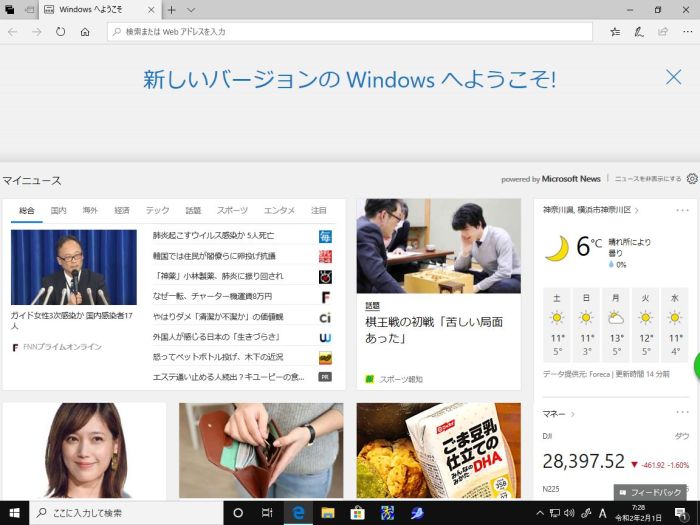Screen dimensions: 700x525
Task: Open the Share page icon
Action: coord(662,32)
